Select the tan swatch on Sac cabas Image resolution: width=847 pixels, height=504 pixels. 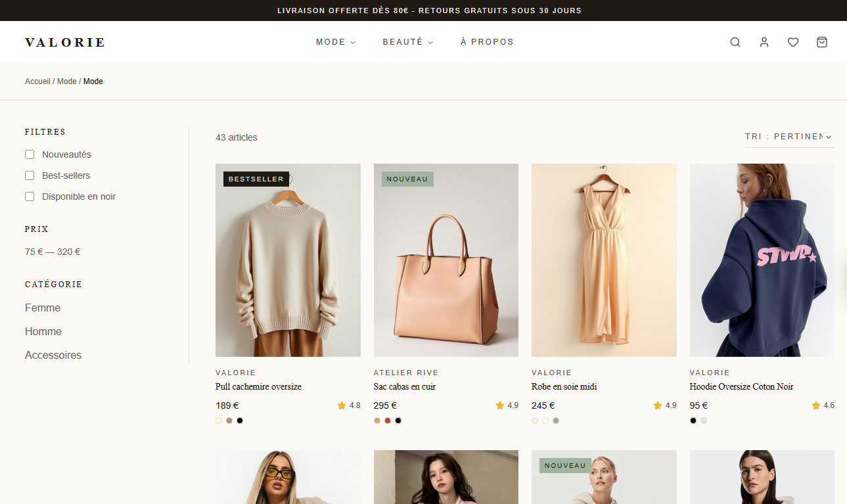pos(377,421)
